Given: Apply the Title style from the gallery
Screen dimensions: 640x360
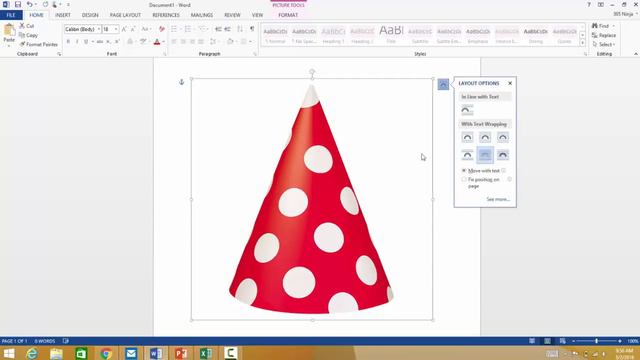Looking at the screenshot, I should [391, 34].
